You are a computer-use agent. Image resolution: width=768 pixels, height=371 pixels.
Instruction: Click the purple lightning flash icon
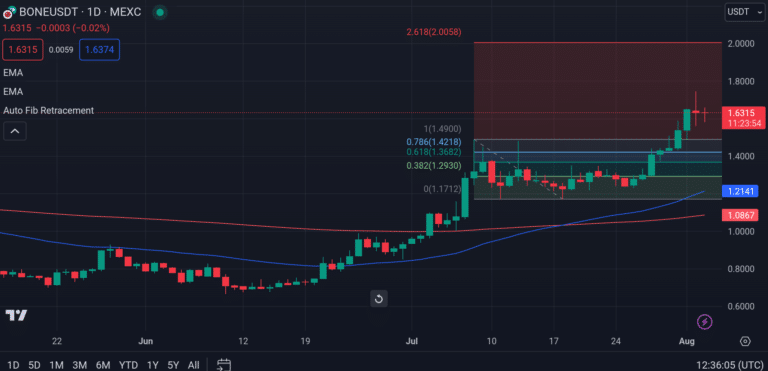(705, 322)
